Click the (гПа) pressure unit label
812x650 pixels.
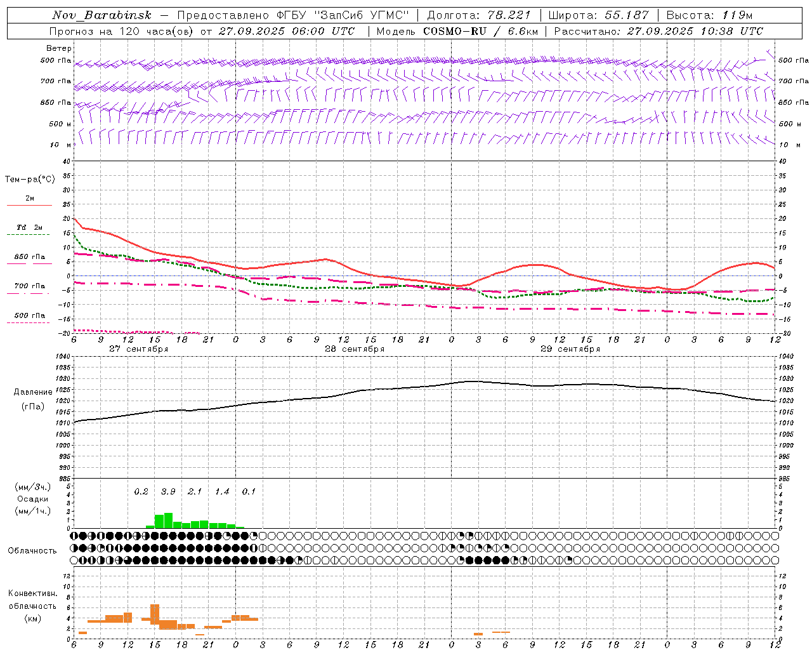[x=32, y=407]
